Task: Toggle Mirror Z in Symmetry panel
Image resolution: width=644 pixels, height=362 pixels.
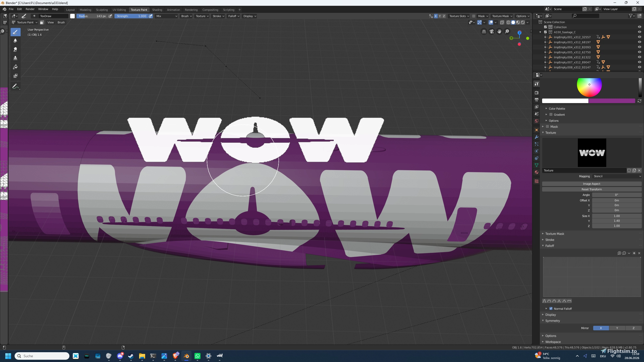Action: (633, 328)
